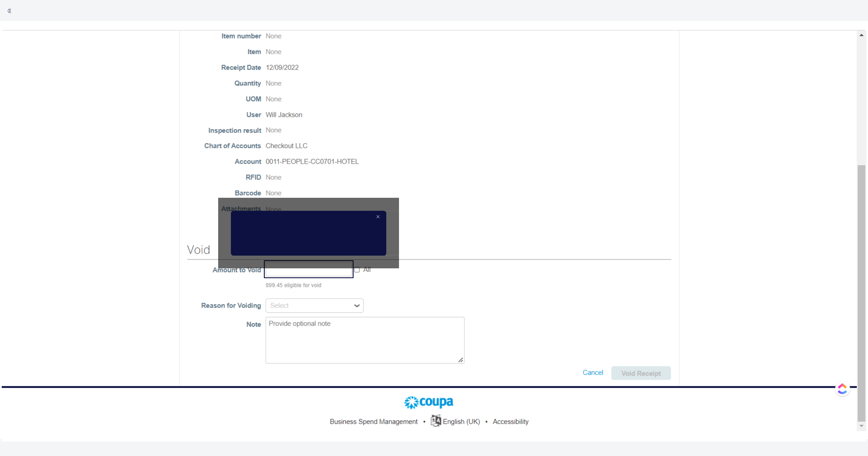Click the Void Receipt button
This screenshot has height=456, width=868.
point(641,373)
